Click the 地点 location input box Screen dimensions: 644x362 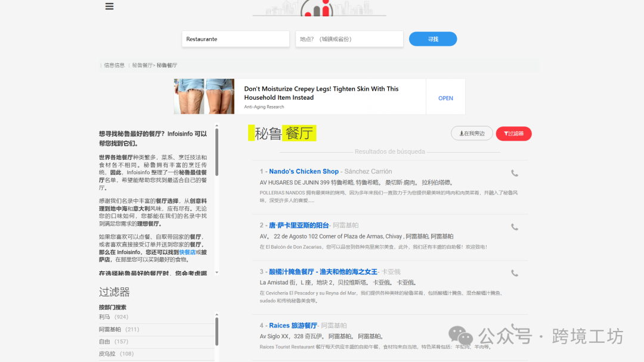point(349,38)
